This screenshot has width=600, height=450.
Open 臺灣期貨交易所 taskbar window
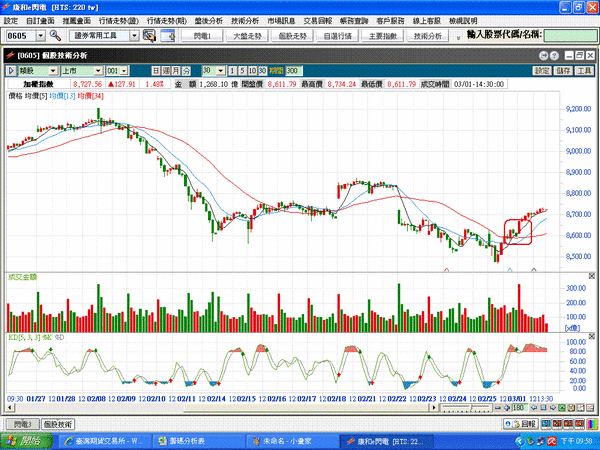coord(103,441)
